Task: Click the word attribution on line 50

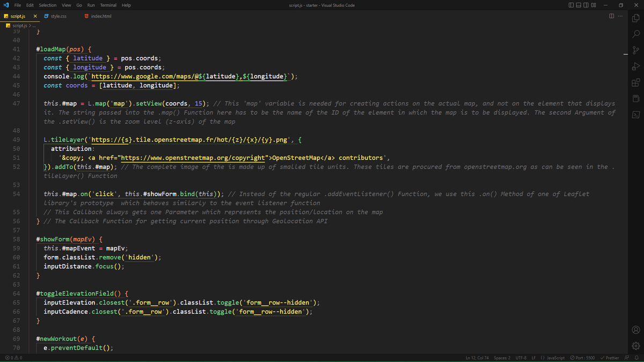Action: (x=71, y=149)
